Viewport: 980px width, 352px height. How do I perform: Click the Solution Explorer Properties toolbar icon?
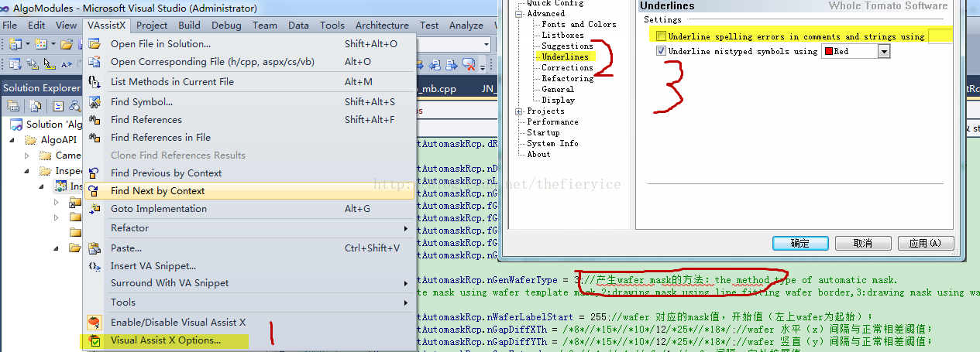click(13, 106)
